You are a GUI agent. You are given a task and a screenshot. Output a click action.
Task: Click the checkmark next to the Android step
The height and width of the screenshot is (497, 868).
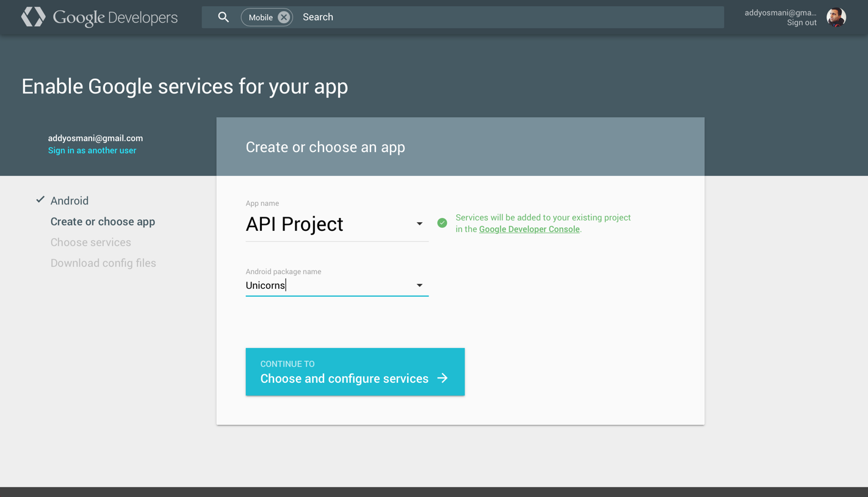tap(40, 199)
